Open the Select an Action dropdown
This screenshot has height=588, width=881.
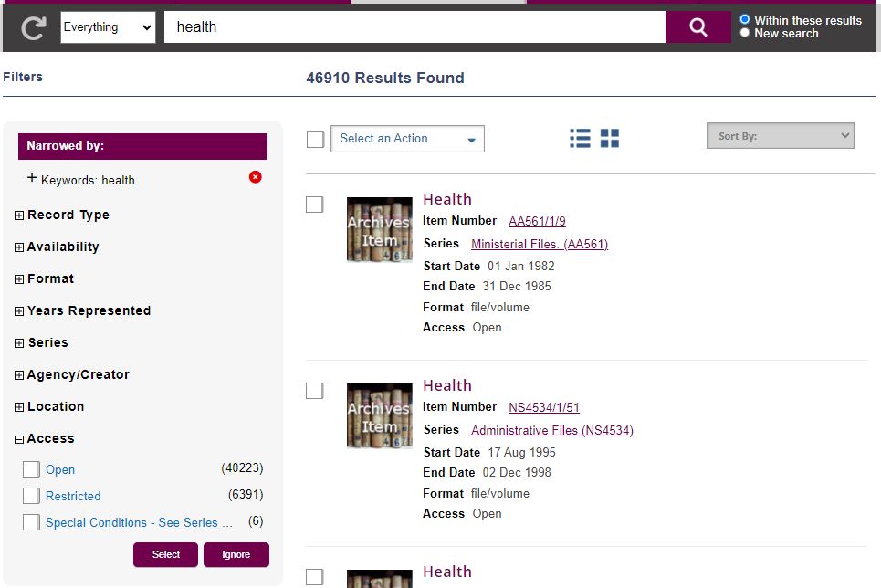407,139
